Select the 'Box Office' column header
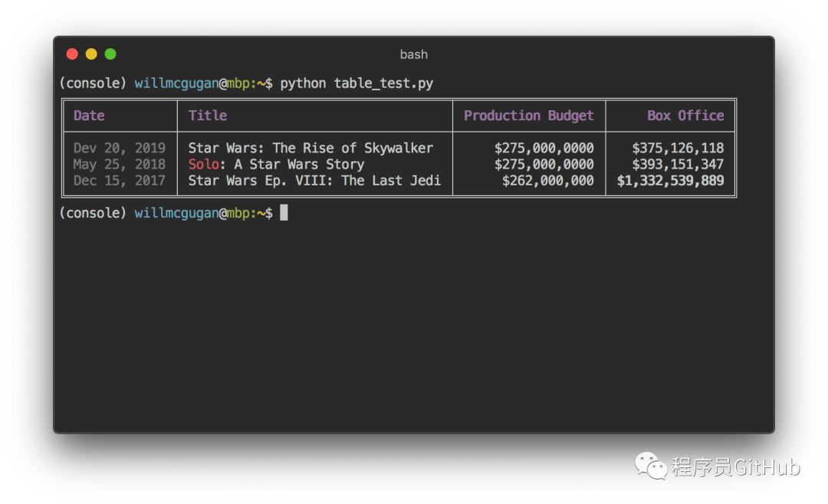The height and width of the screenshot is (504, 828). click(685, 116)
